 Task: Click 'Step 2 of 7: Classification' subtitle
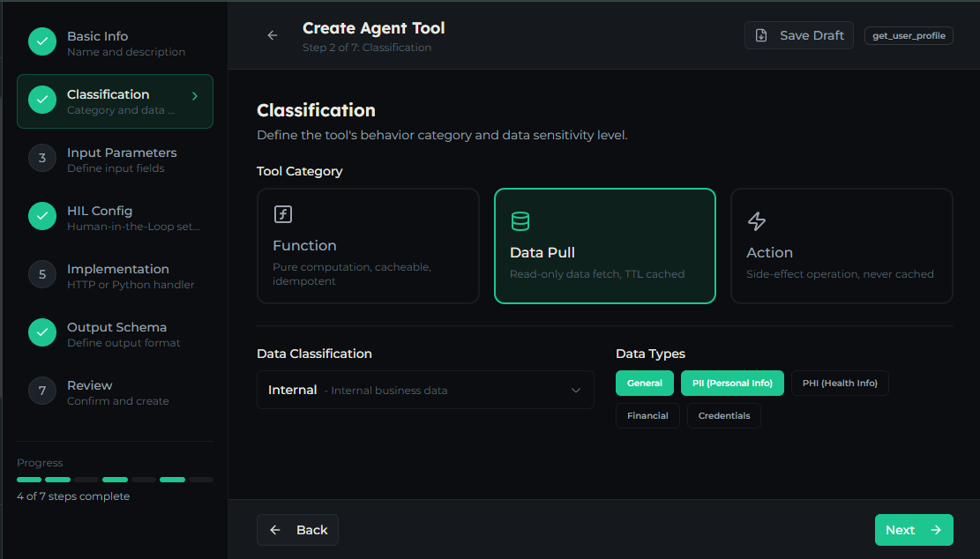(367, 48)
